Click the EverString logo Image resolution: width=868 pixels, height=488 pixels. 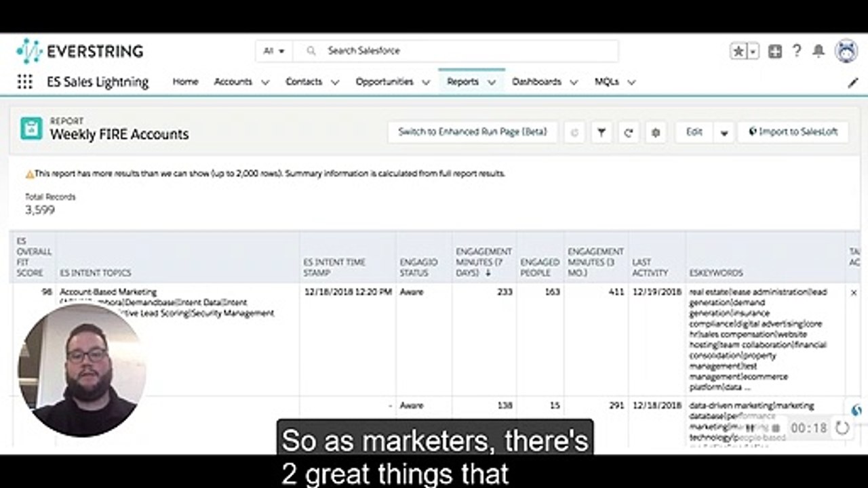(80, 51)
